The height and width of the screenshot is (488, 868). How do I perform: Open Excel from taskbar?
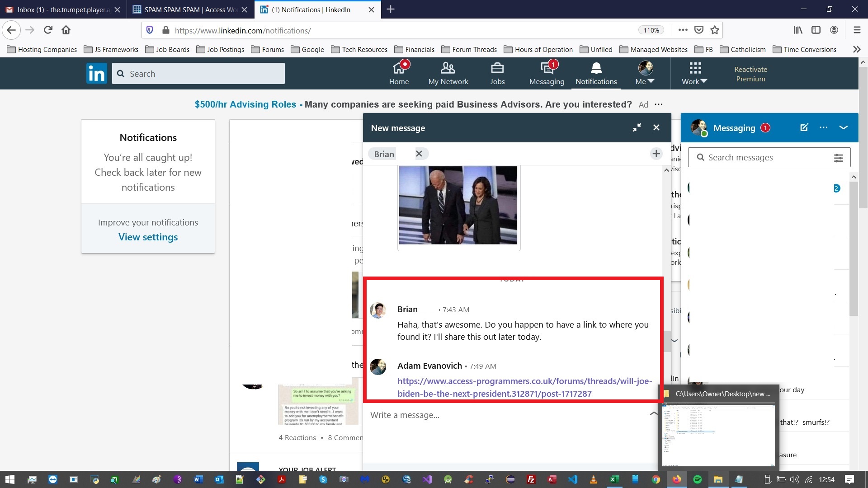coord(614,479)
